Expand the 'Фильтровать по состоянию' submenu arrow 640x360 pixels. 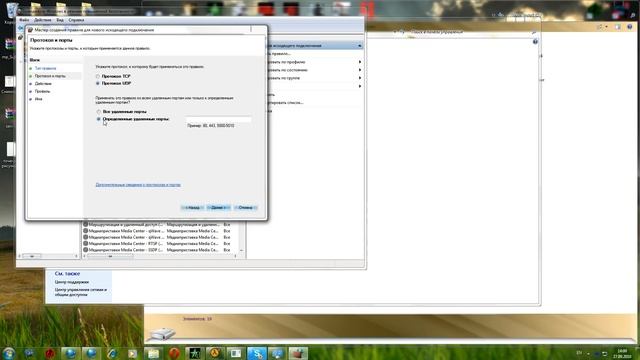tap(360, 70)
